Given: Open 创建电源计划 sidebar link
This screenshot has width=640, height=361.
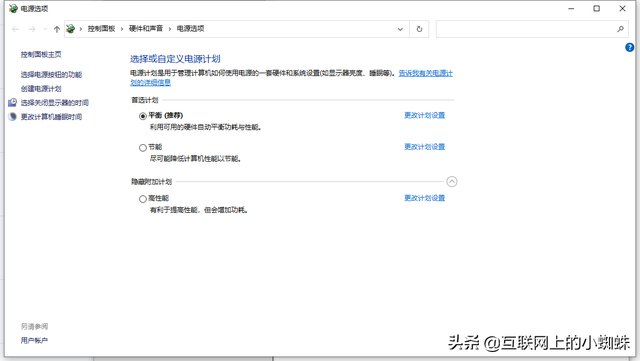Looking at the screenshot, I should (x=41, y=89).
